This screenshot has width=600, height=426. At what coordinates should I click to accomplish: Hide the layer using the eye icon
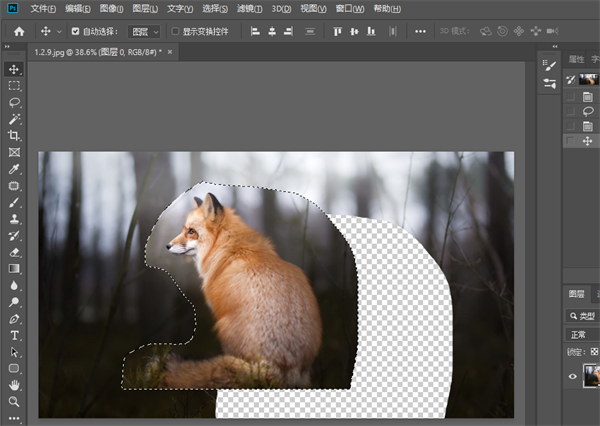(x=572, y=377)
